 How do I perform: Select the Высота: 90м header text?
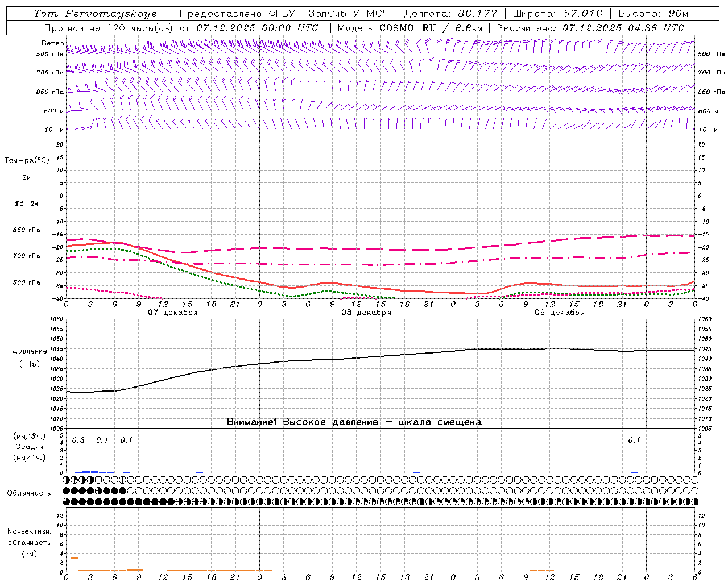coord(653,14)
